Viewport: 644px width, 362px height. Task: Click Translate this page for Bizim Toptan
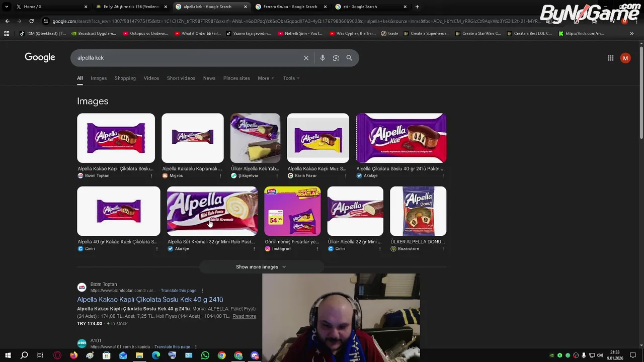tap(179, 291)
